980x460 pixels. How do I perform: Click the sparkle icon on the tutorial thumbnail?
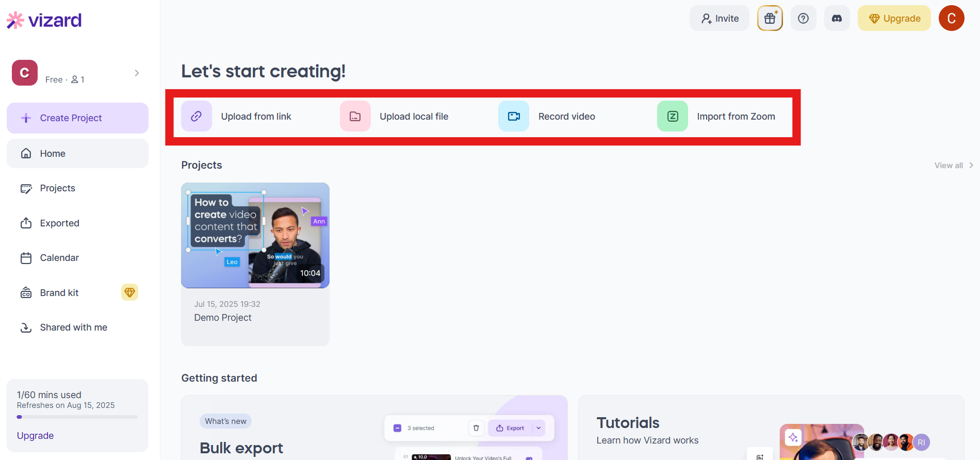793,438
